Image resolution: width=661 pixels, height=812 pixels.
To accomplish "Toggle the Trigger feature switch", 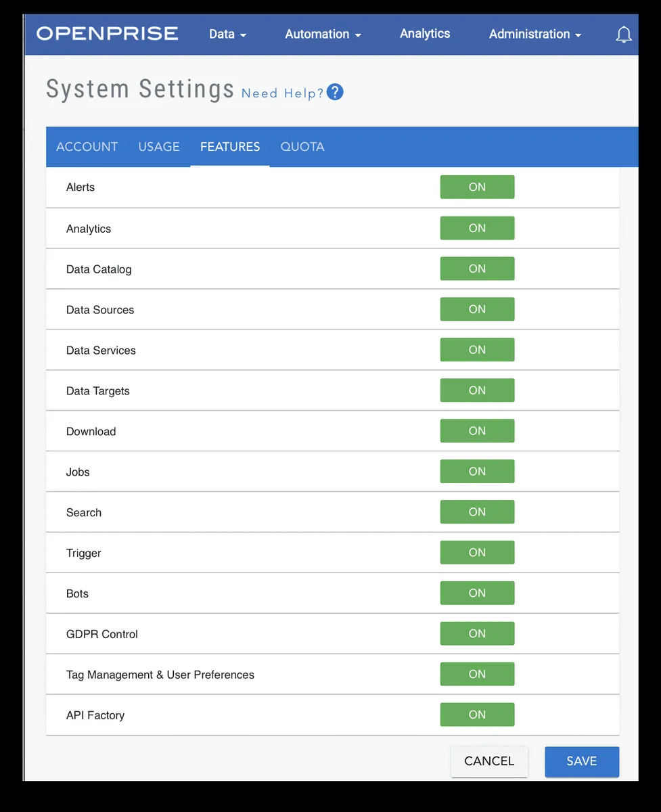I will click(x=477, y=552).
